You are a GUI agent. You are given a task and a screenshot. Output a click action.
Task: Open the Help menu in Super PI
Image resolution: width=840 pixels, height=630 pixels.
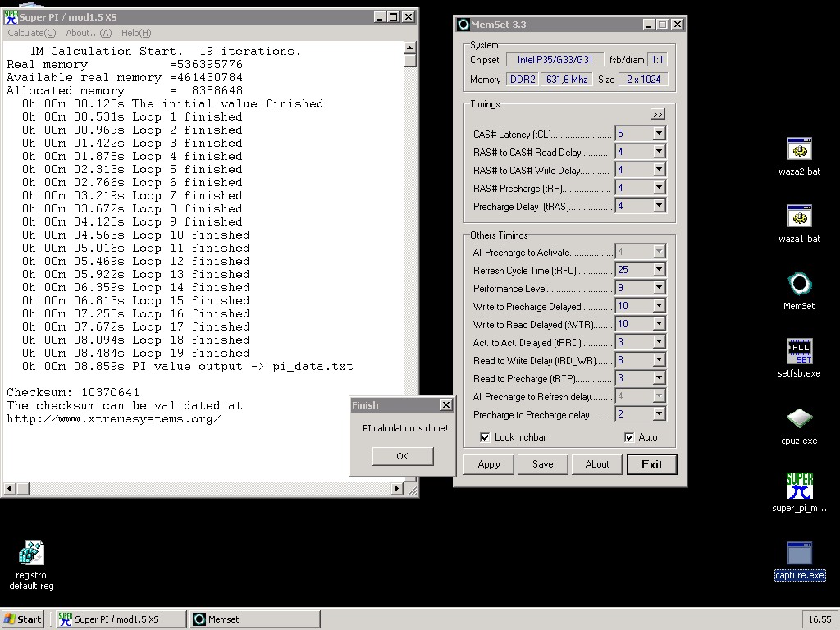point(136,33)
